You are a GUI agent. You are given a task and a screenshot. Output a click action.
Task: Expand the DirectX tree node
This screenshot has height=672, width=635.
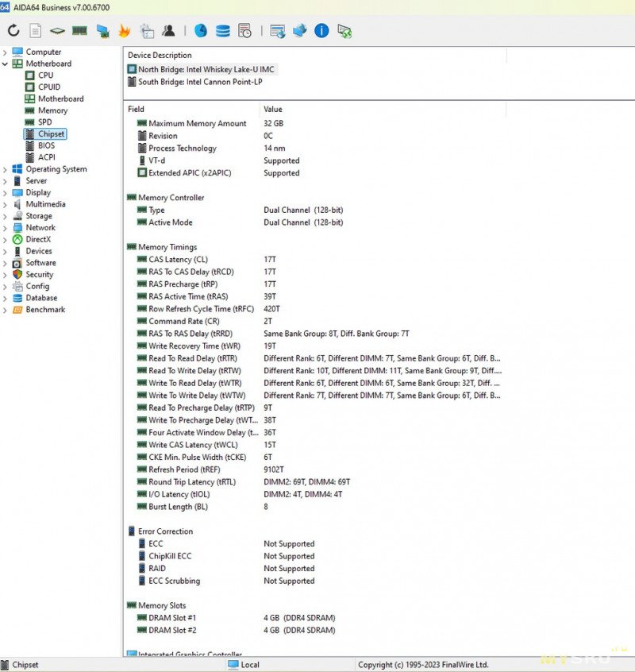point(5,240)
